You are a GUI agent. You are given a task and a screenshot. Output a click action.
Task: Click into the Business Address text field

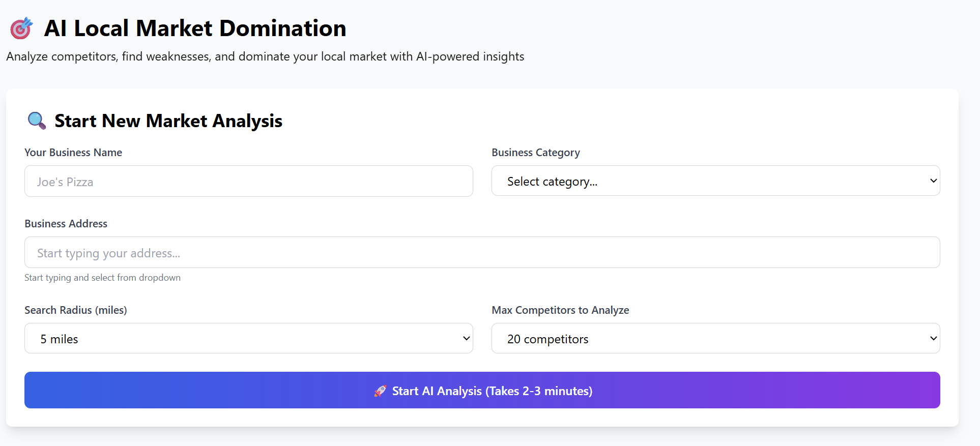[x=482, y=253]
